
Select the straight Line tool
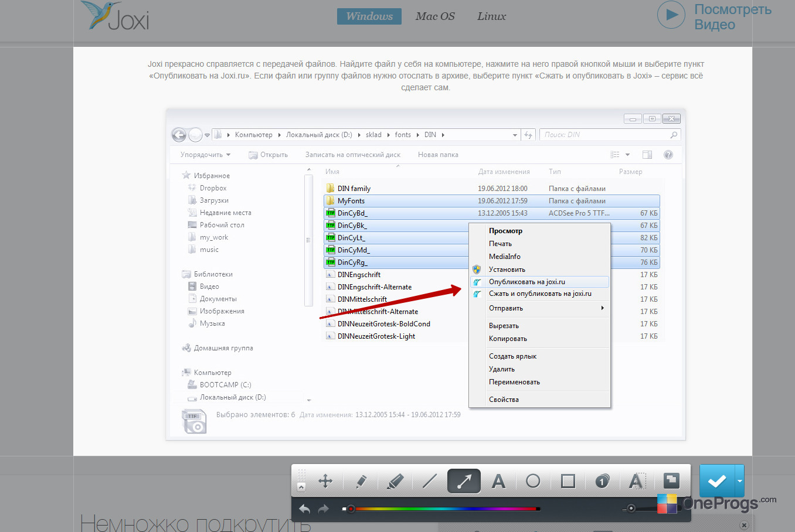click(x=430, y=481)
